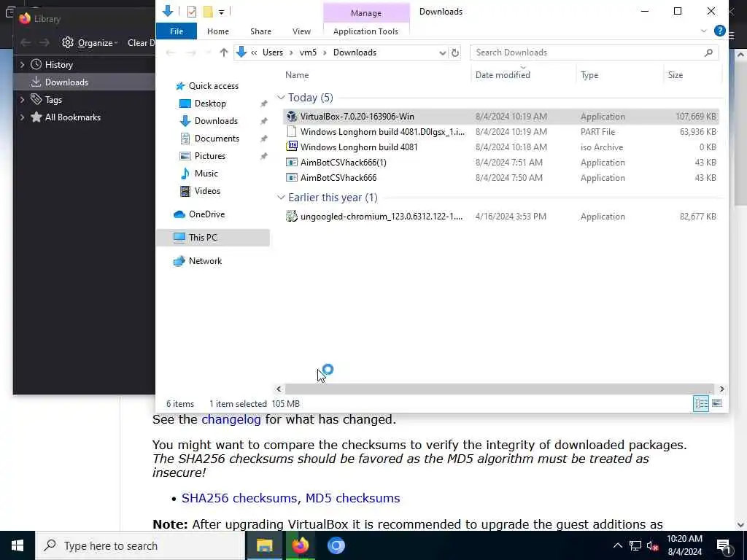Collapse the Today (5) group
This screenshot has height=560, width=747.
point(281,98)
